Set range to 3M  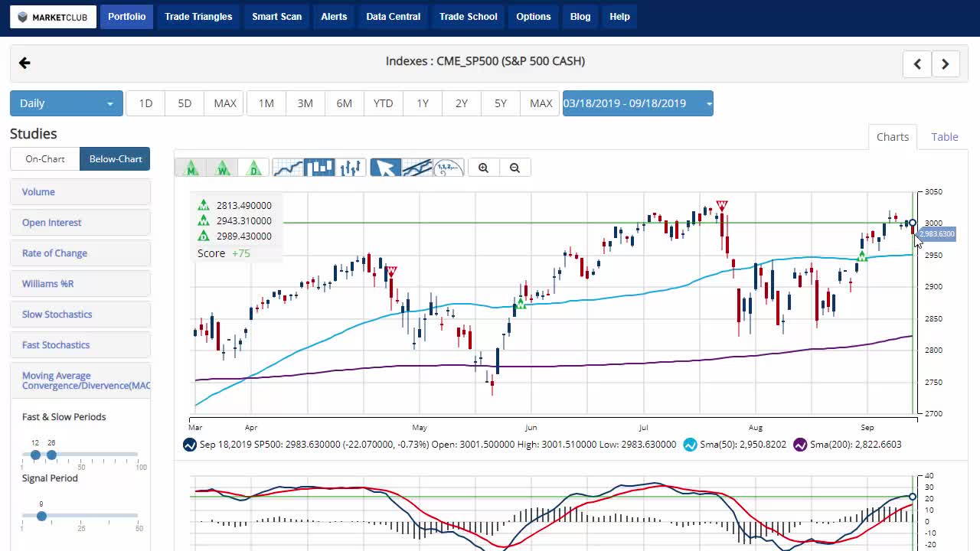click(305, 103)
